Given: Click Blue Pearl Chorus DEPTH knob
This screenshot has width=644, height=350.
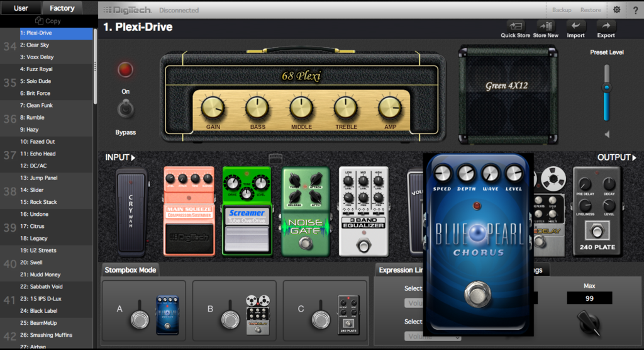Looking at the screenshot, I should coord(466,174).
